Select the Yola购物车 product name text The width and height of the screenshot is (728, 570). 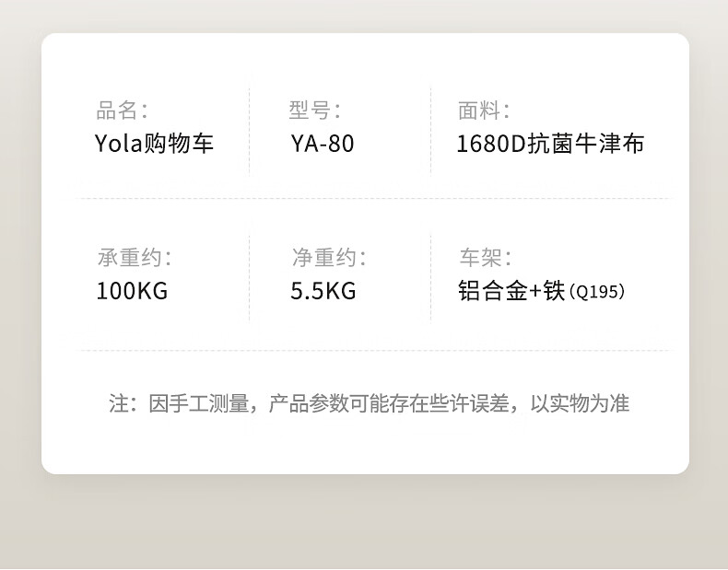[155, 144]
